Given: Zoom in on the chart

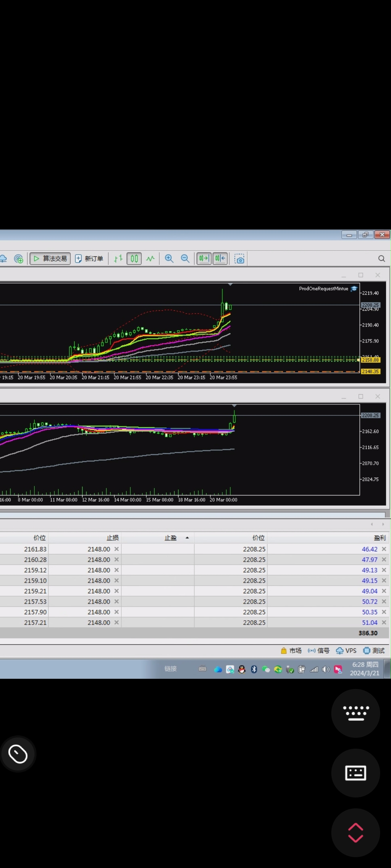Looking at the screenshot, I should [169, 259].
